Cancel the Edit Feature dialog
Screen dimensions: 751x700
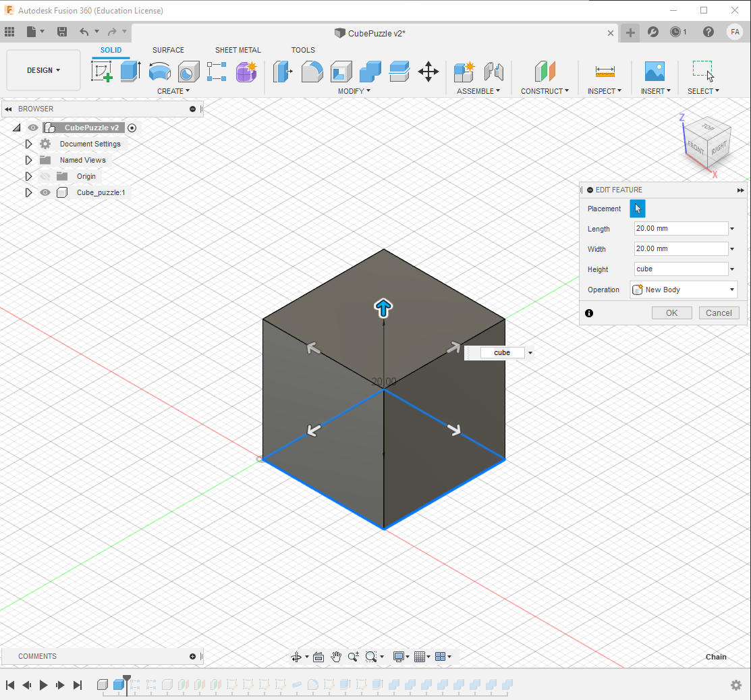tap(719, 313)
